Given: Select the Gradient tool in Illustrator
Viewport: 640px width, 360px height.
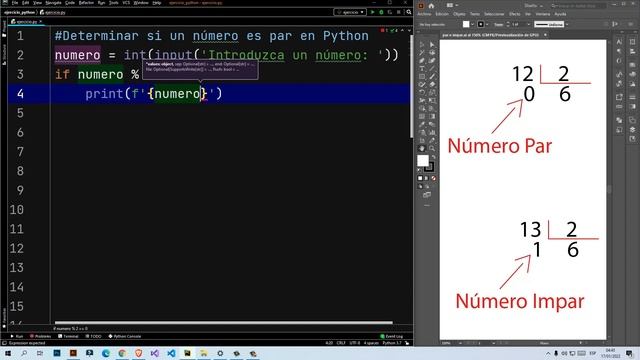Looking at the screenshot, I should pos(432,116).
